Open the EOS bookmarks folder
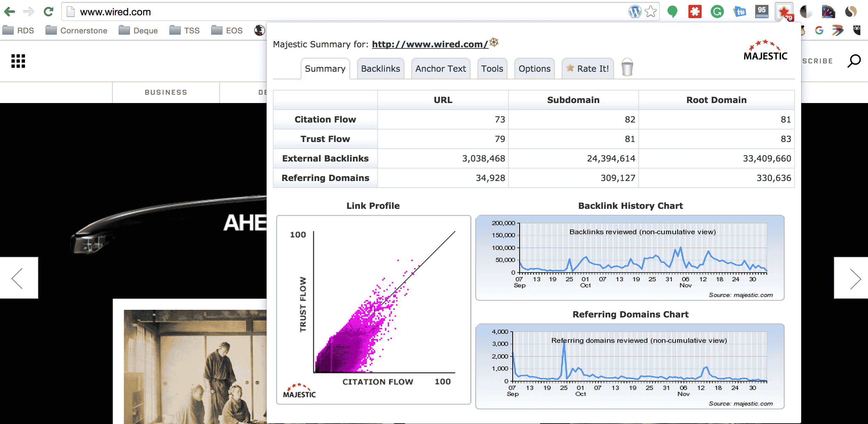 (227, 31)
